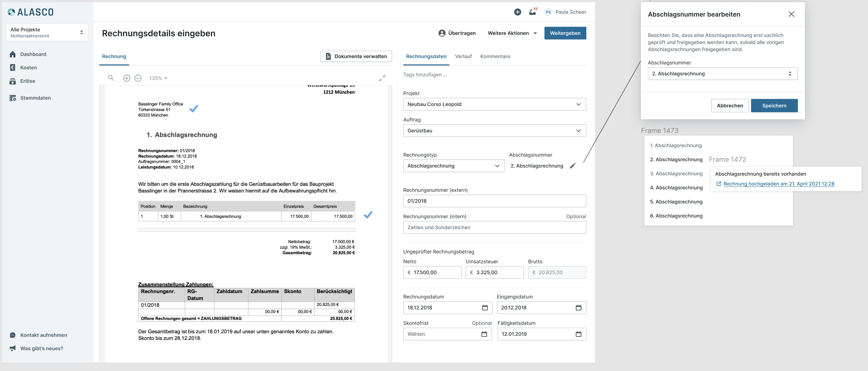Click Speichern in the dialog
This screenshot has width=868, height=371.
tap(774, 105)
